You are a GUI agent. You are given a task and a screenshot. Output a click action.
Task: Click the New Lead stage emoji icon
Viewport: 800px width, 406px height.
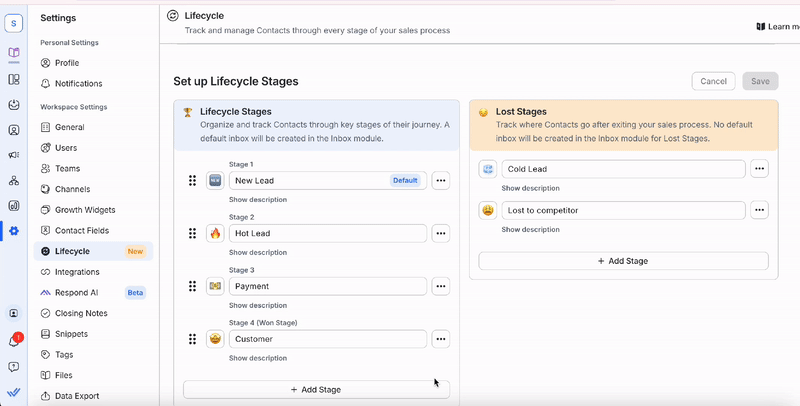[215, 180]
